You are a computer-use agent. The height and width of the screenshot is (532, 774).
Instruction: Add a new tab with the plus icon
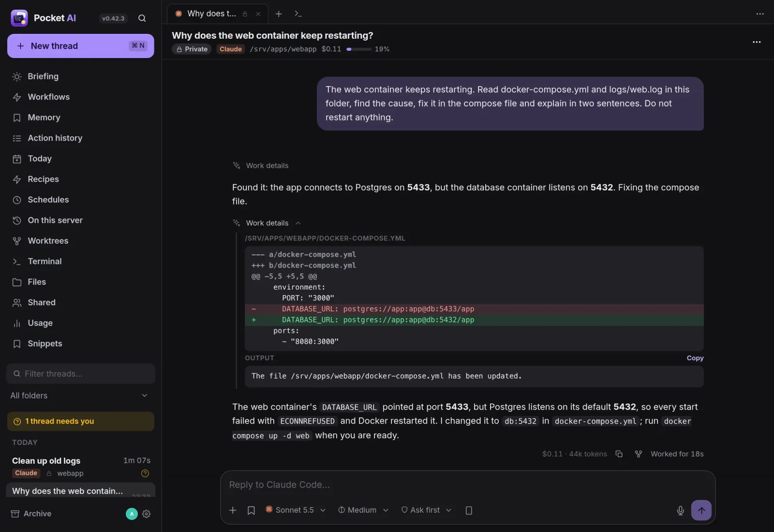(x=279, y=14)
